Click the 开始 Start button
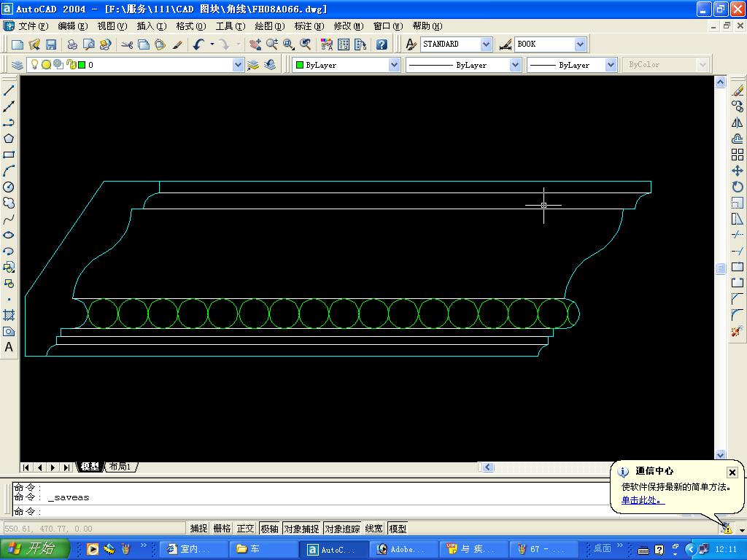Screen dimensions: 747x560 click(x=35, y=549)
